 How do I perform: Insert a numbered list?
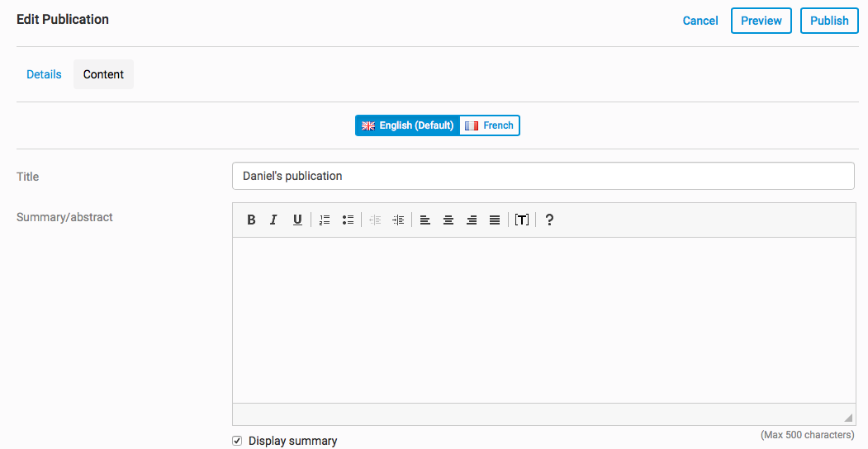(x=325, y=220)
